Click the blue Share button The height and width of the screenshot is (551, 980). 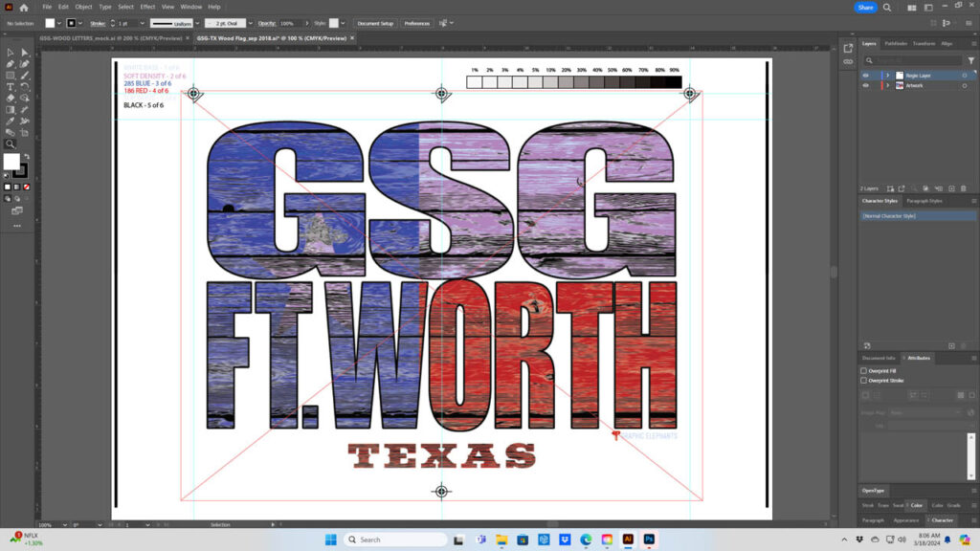point(865,7)
